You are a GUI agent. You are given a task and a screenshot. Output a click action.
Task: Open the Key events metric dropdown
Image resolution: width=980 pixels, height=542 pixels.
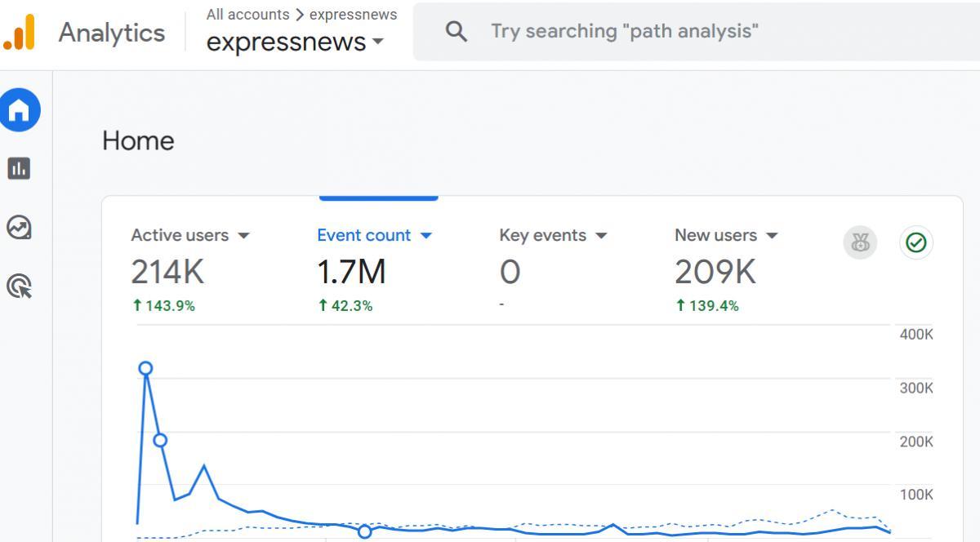[x=602, y=236]
